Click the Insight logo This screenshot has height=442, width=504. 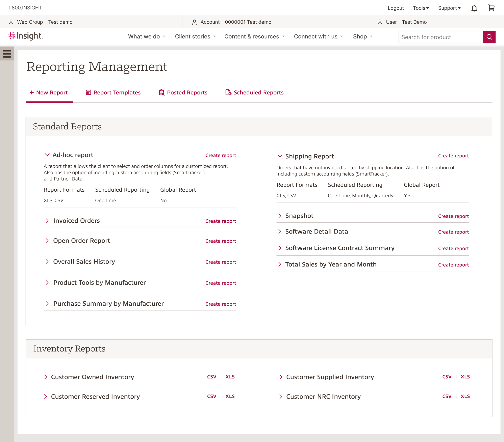pyautogui.click(x=26, y=36)
